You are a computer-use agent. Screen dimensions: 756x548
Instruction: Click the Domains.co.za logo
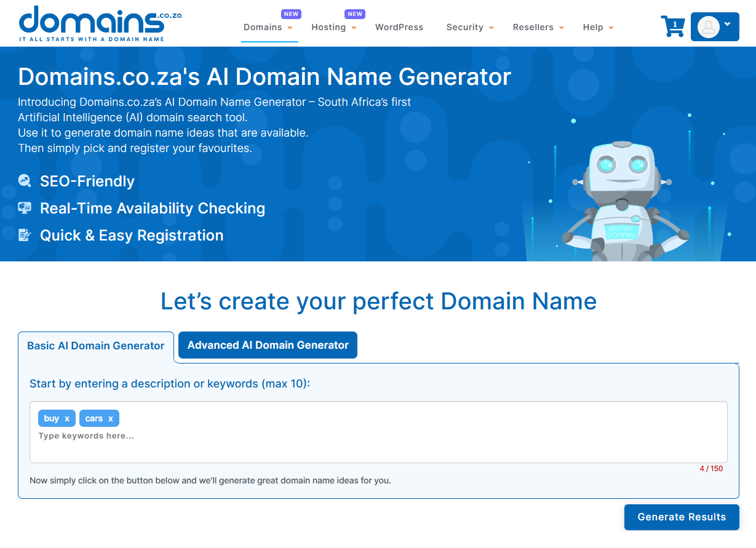pyautogui.click(x=100, y=23)
